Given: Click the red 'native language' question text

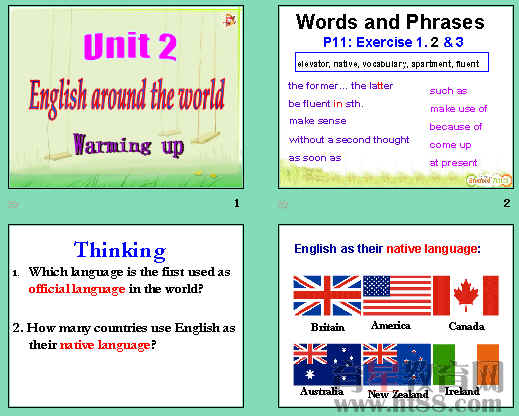Looking at the screenshot, I should pyautogui.click(x=105, y=345).
